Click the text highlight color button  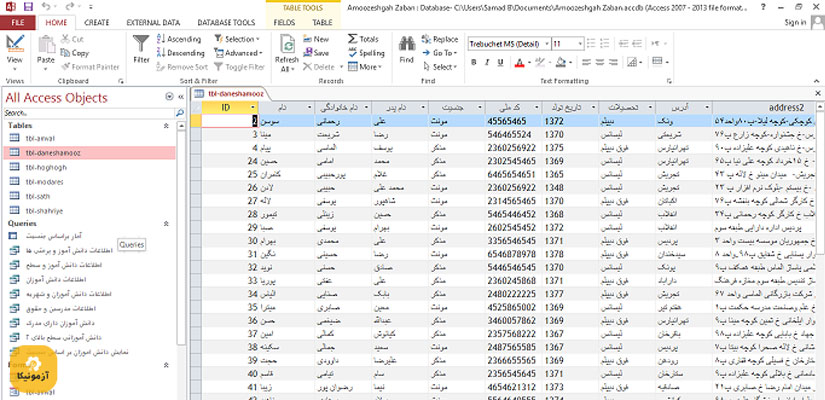click(540, 62)
